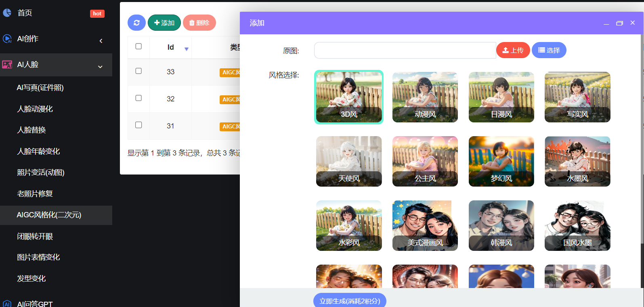This screenshot has width=644, height=307.
Task: Toggle the select-all header checkbox
Action: click(138, 46)
